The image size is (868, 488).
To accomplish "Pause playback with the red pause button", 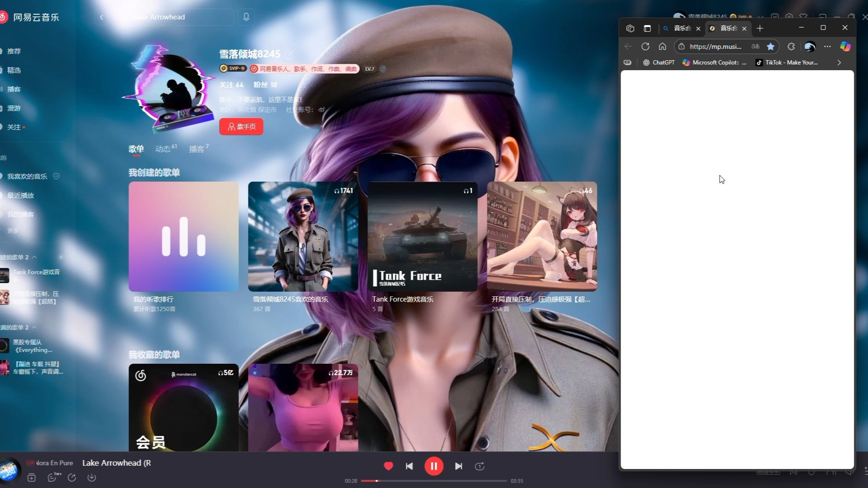I will click(x=433, y=466).
